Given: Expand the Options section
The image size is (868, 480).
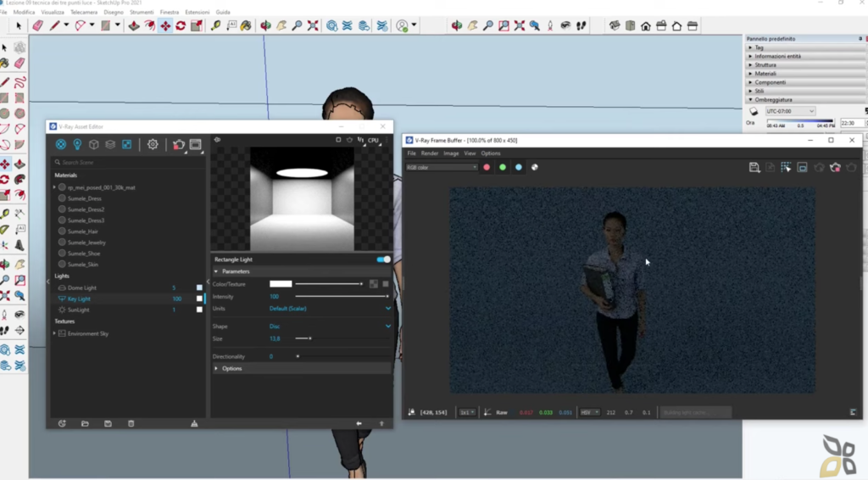Looking at the screenshot, I should (216, 368).
